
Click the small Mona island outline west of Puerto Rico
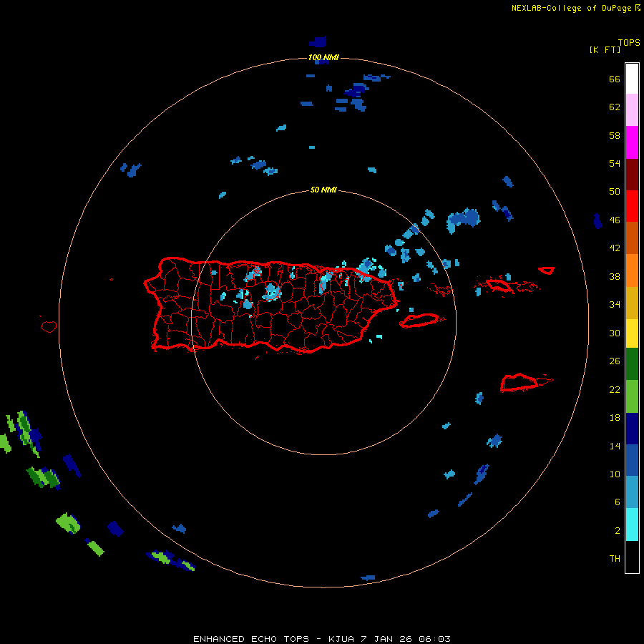point(49,326)
